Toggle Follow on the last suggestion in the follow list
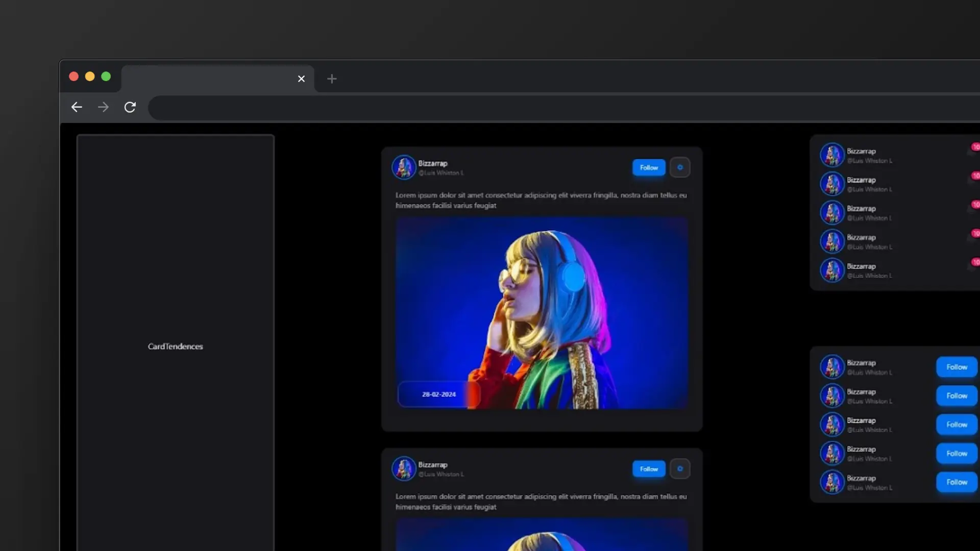Screen dimensions: 980x551 tap(956, 482)
